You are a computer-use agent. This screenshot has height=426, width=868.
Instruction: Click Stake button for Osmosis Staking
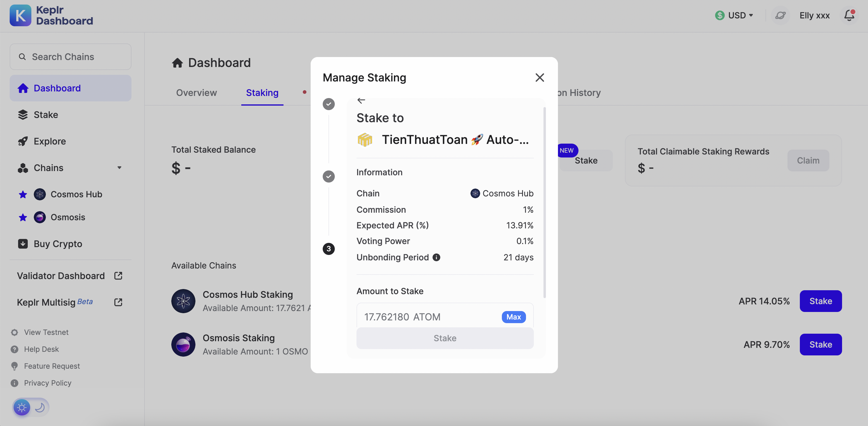(821, 345)
